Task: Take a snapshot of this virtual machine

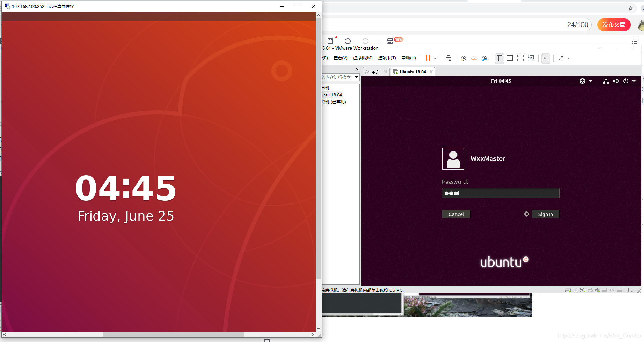Action: click(463, 58)
